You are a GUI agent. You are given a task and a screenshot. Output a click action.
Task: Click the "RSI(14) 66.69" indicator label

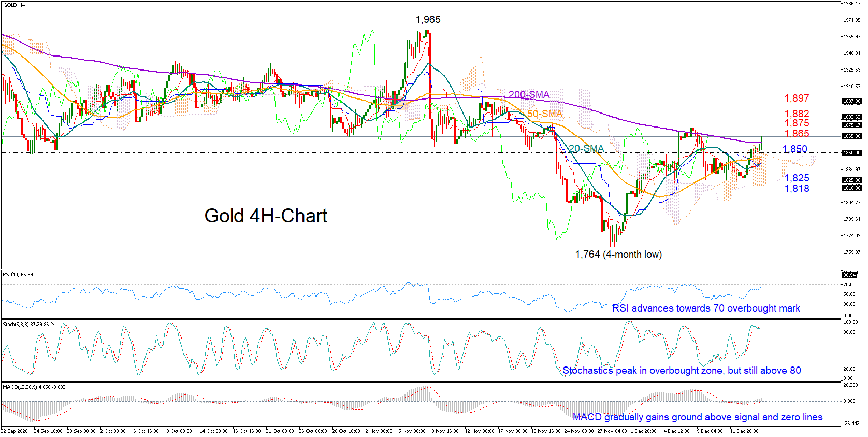click(18, 274)
